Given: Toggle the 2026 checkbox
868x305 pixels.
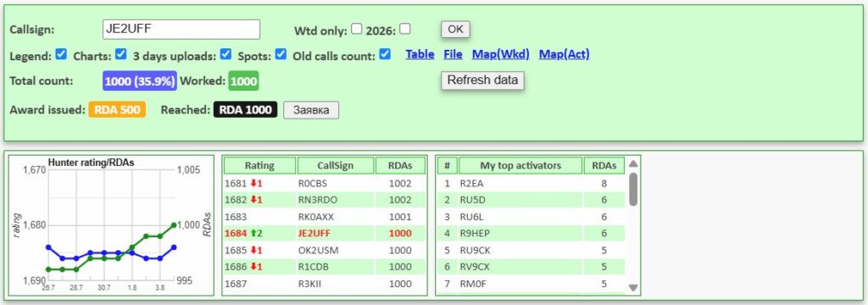Looking at the screenshot, I should tap(405, 29).
